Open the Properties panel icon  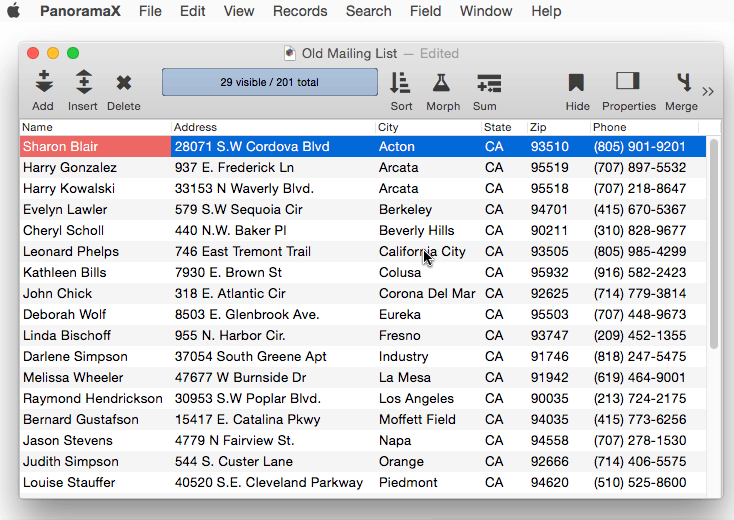coord(628,81)
